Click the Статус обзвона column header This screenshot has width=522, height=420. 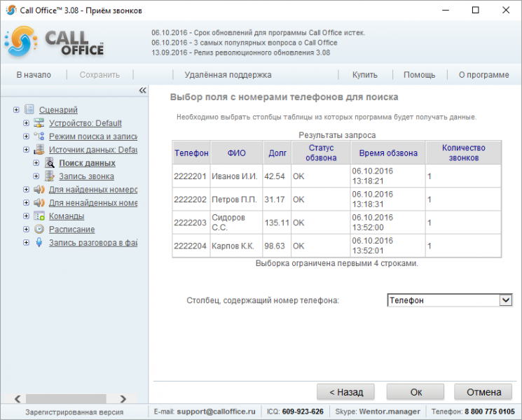321,153
